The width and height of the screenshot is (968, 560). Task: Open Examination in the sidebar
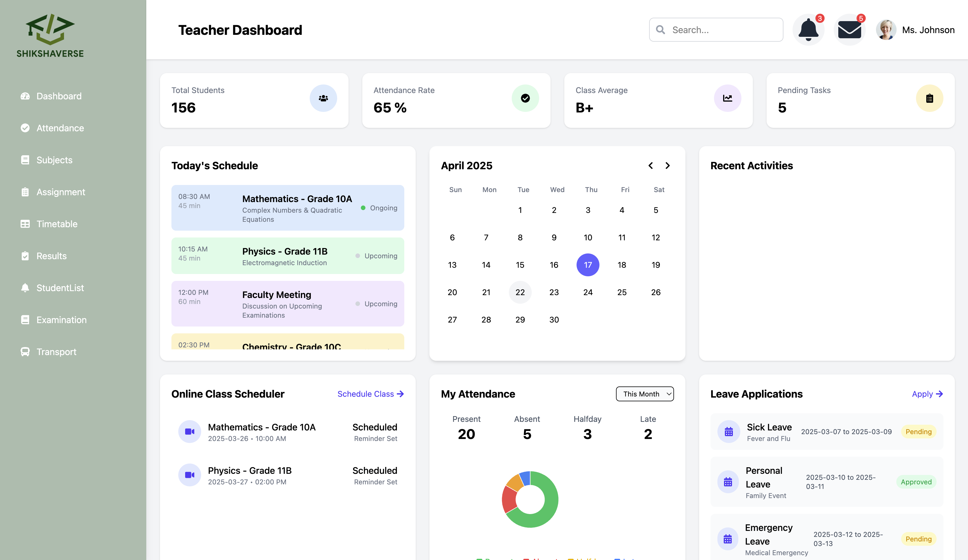pos(61,320)
